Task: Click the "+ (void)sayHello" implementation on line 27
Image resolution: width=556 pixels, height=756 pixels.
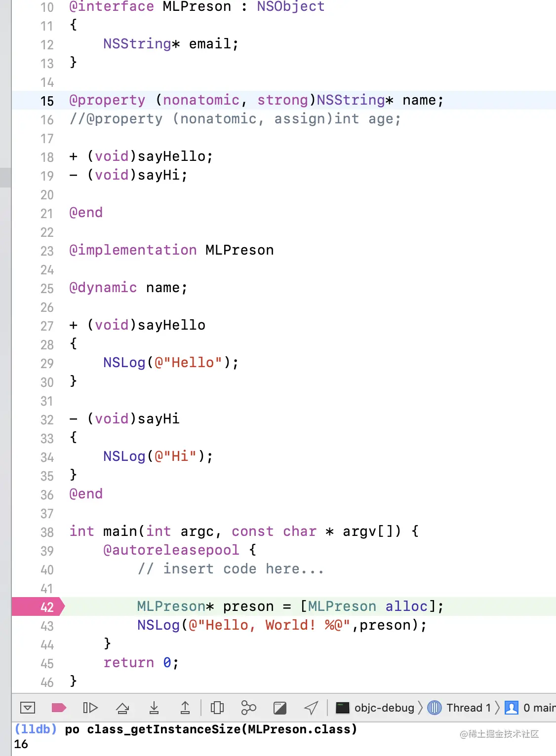Action: point(137,325)
